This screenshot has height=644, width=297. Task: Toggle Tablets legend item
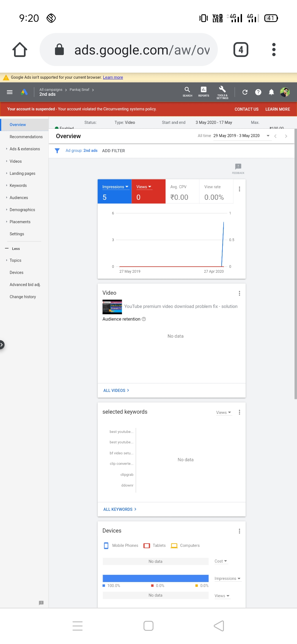(155, 545)
